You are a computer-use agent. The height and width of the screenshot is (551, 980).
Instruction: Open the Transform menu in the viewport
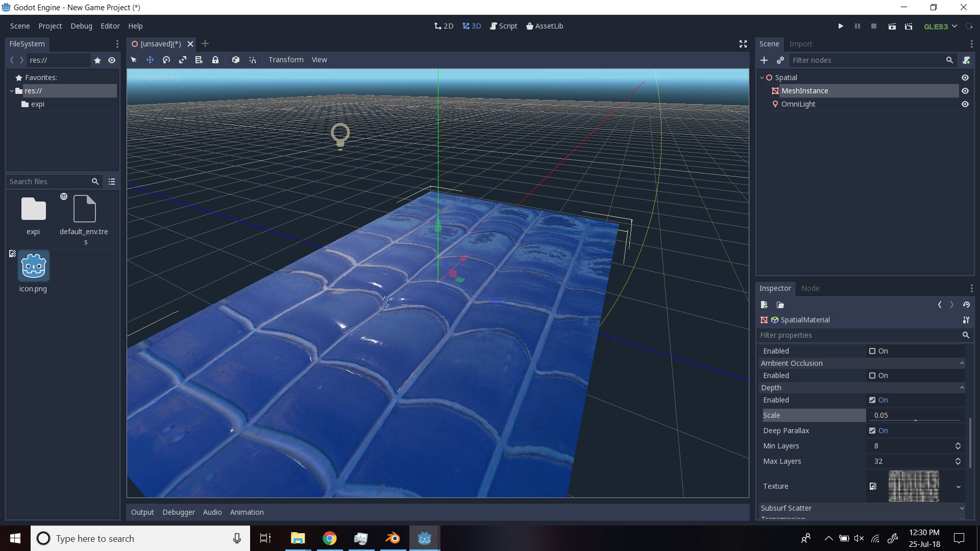(x=286, y=60)
